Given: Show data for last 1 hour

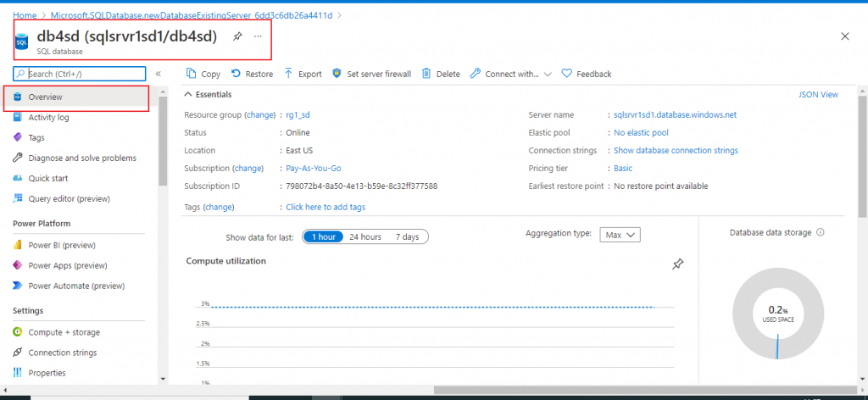Looking at the screenshot, I should pyautogui.click(x=323, y=236).
